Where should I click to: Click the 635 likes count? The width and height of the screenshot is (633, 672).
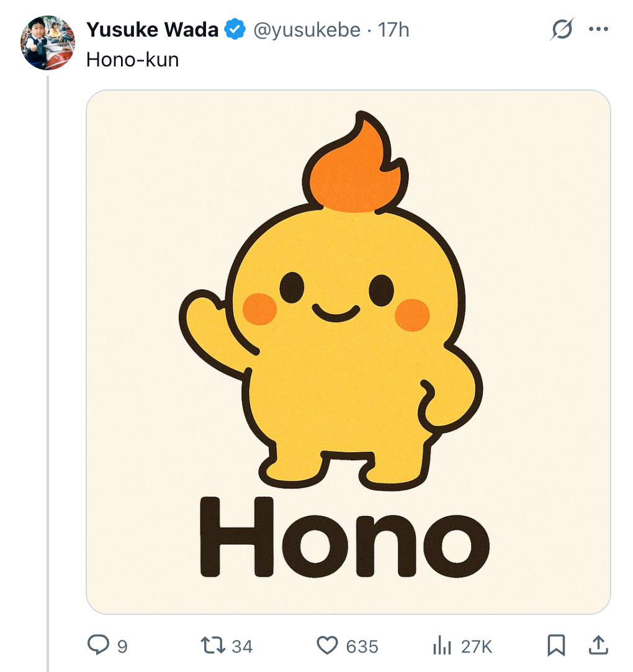[x=362, y=647]
